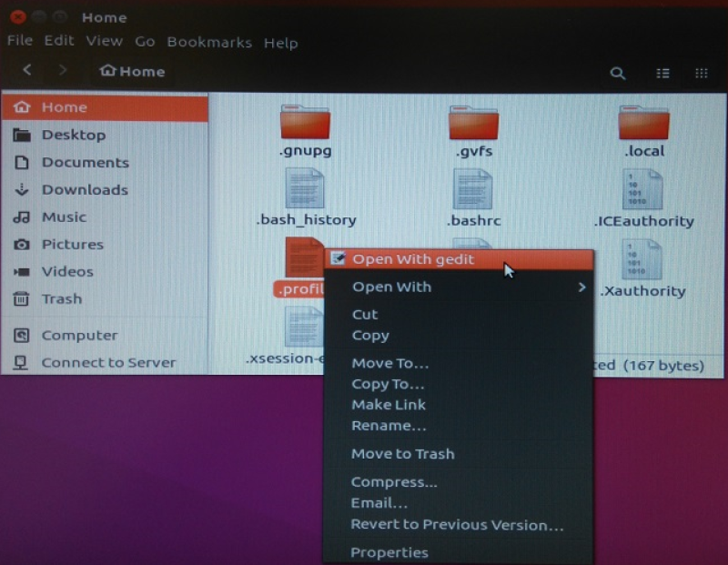Choose Move to Trash
The width and height of the screenshot is (728, 565).
(x=459, y=454)
